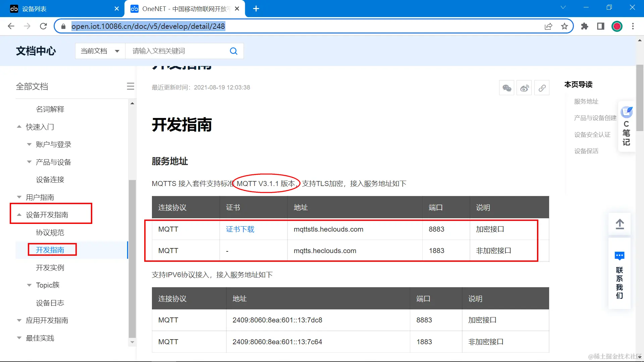
Task: Open the 当前文档 scope dropdown
Action: click(100, 51)
